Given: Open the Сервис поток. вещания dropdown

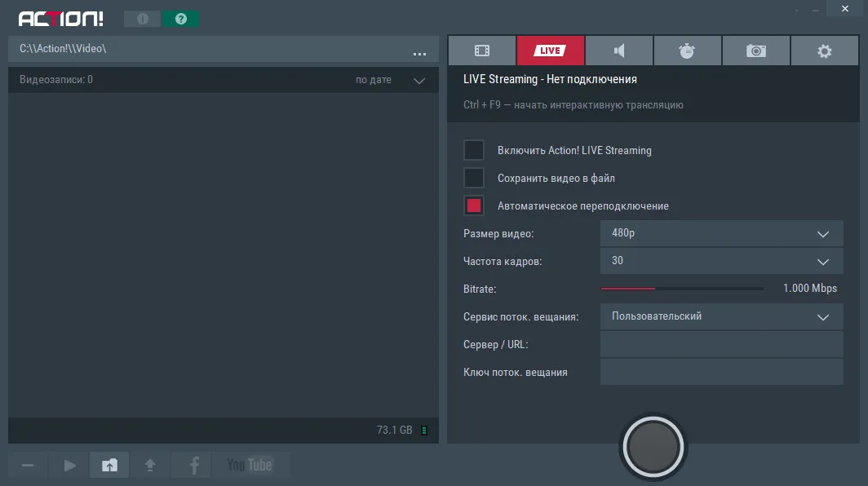Looking at the screenshot, I should [x=722, y=316].
